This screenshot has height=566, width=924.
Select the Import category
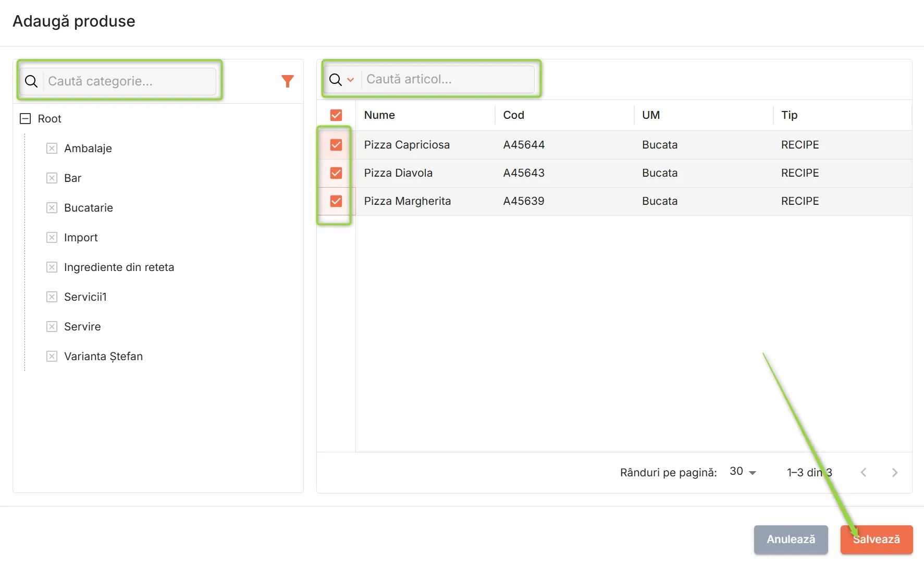pyautogui.click(x=81, y=238)
